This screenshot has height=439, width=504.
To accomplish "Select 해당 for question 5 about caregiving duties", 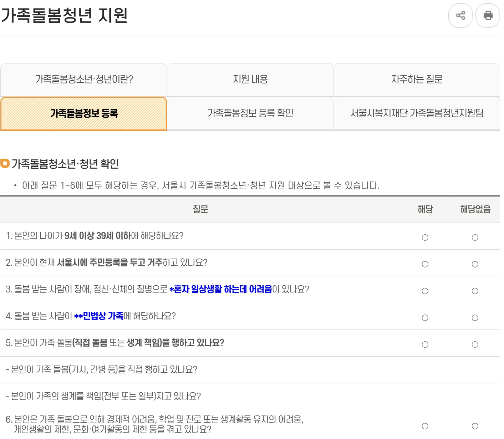I will [x=424, y=344].
